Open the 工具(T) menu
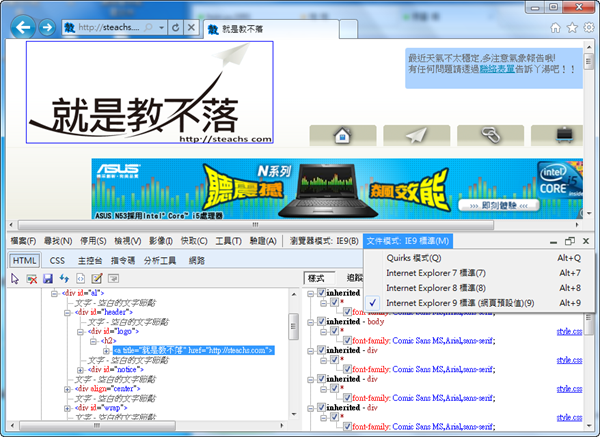Screen dimensions: 600x437 click(x=228, y=241)
